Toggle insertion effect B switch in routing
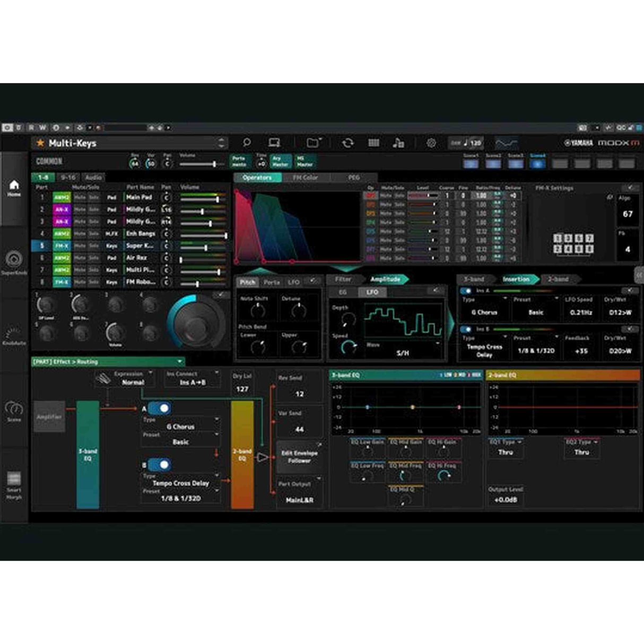 click(x=159, y=465)
